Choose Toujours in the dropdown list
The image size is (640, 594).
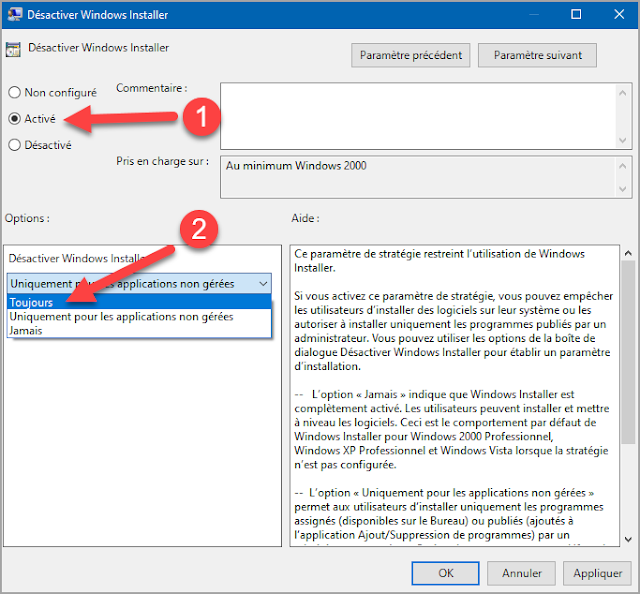point(139,303)
